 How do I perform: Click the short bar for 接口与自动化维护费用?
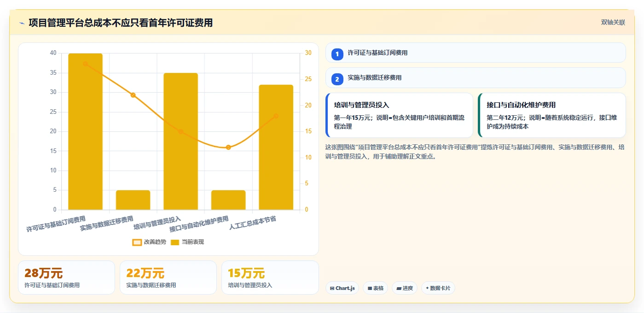tap(228, 200)
